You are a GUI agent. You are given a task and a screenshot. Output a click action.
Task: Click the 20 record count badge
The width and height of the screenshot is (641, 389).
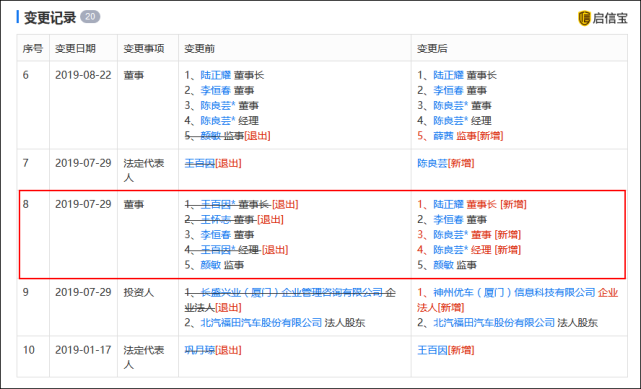coord(90,17)
